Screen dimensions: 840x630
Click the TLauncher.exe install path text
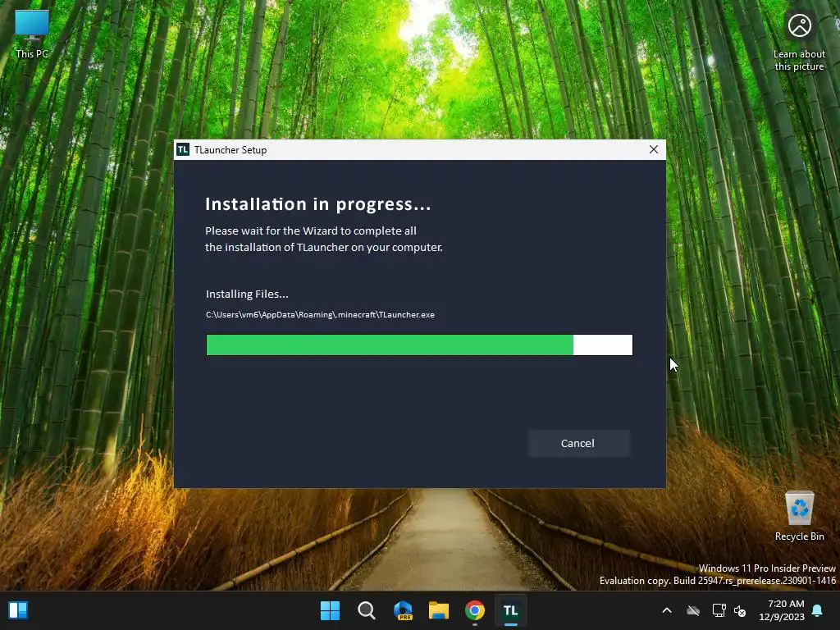point(321,314)
